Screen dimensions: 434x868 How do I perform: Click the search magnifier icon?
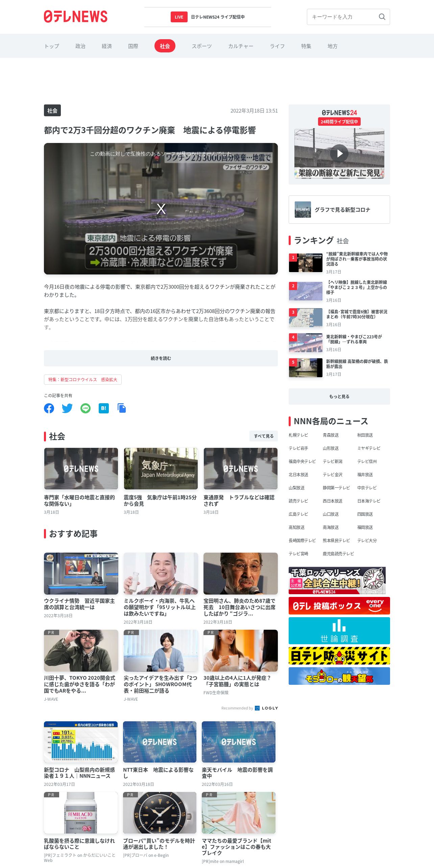click(x=382, y=17)
